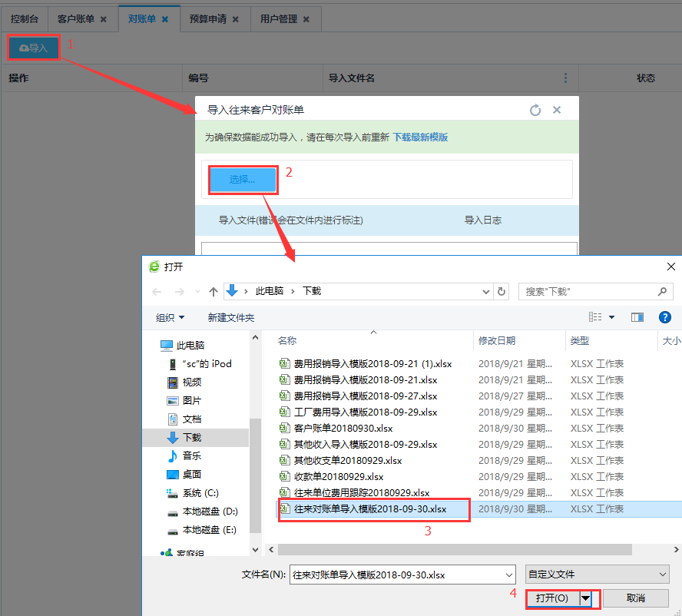Click the refresh icon in import dialog
The height and width of the screenshot is (616, 682).
point(535,111)
